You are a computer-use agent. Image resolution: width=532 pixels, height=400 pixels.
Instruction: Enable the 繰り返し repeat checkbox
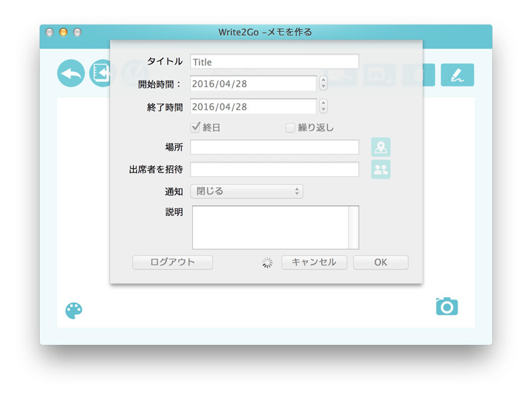(x=290, y=128)
